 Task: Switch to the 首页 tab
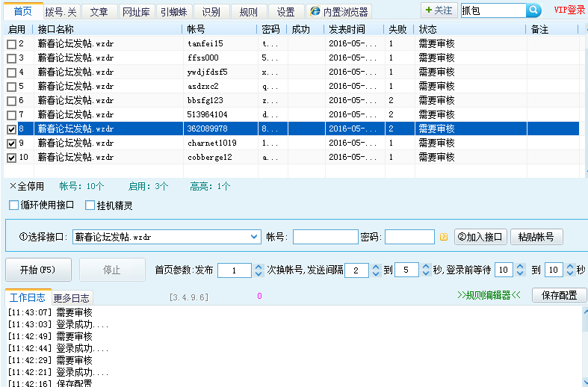point(23,11)
